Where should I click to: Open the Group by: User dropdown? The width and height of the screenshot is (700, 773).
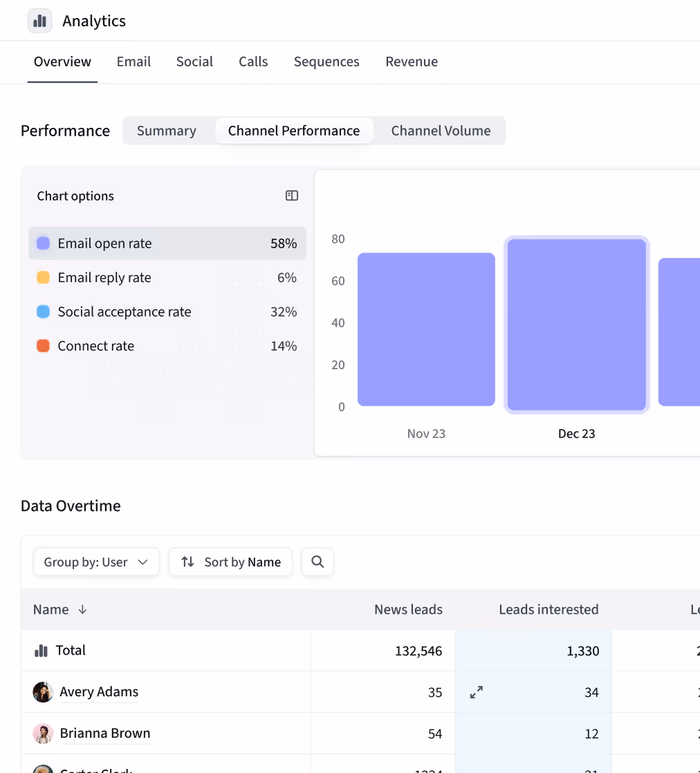96,562
